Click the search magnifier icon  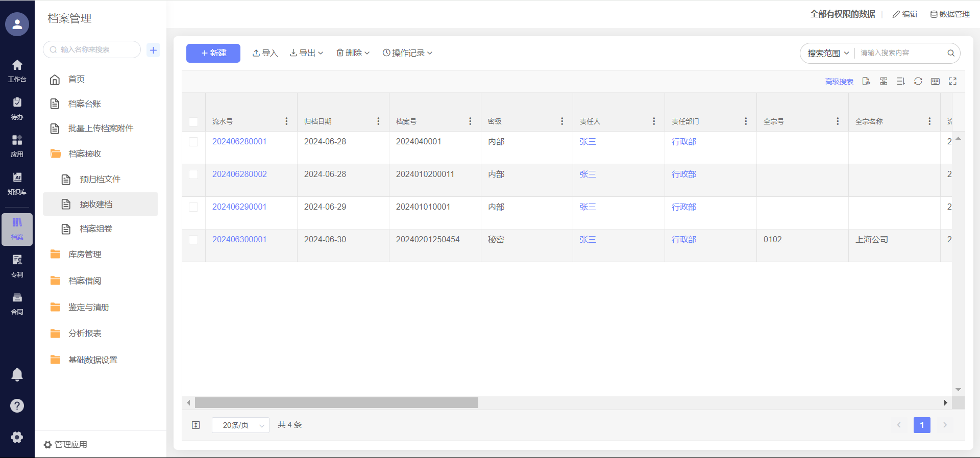pos(951,53)
